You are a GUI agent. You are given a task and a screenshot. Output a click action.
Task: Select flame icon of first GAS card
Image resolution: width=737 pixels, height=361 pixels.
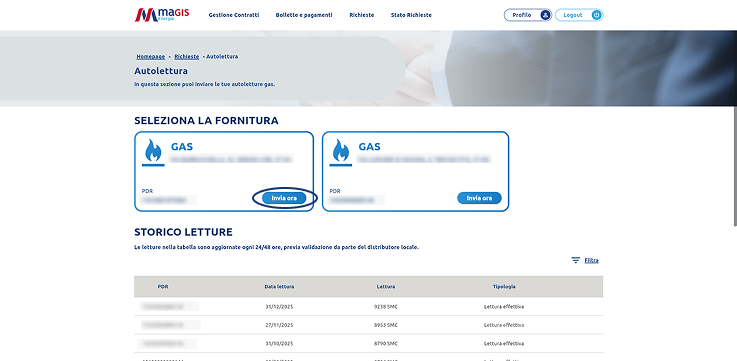(153, 150)
